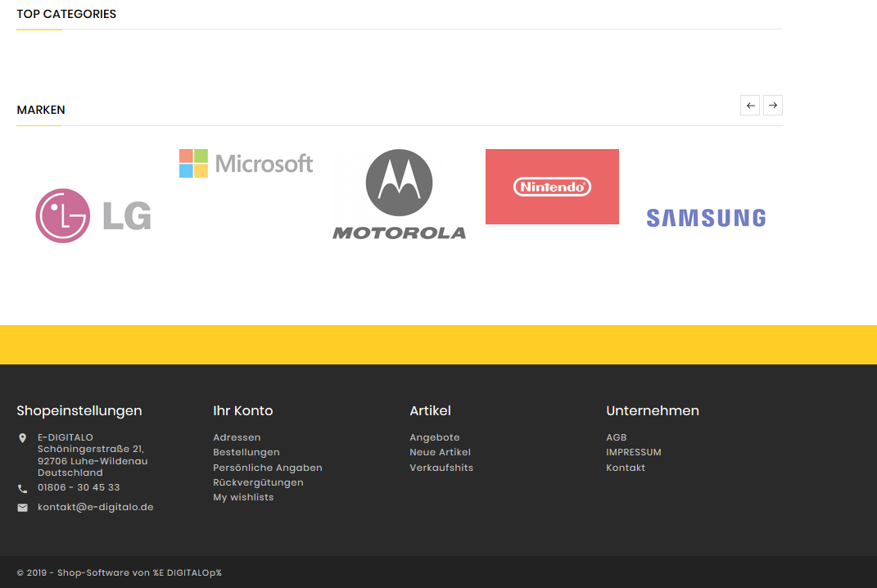Open the Angebote link under Artikel
The width and height of the screenshot is (877, 588).
(435, 437)
